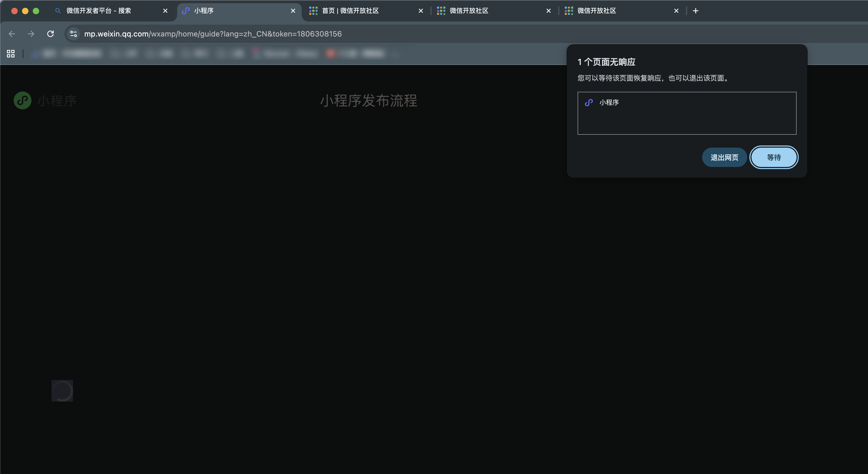Close the 小程序 tab
The width and height of the screenshot is (868, 474).
(293, 11)
